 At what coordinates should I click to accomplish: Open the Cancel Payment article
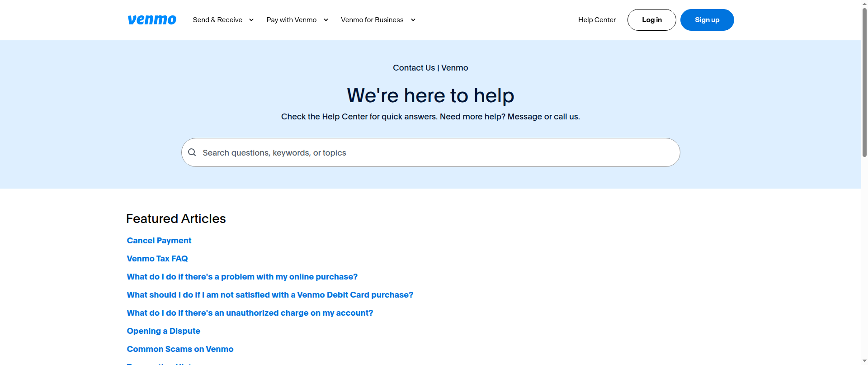tap(159, 241)
